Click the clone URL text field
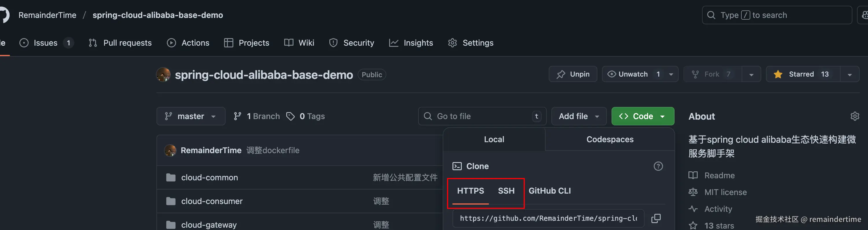 [x=548, y=218]
